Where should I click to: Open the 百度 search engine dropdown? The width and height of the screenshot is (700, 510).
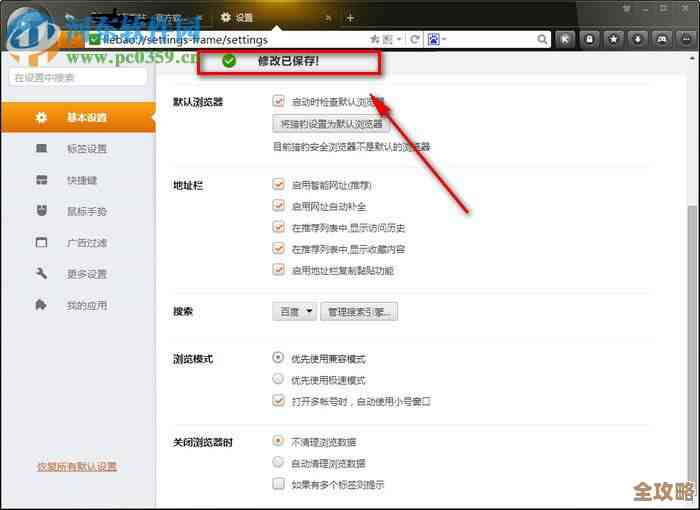point(295,312)
